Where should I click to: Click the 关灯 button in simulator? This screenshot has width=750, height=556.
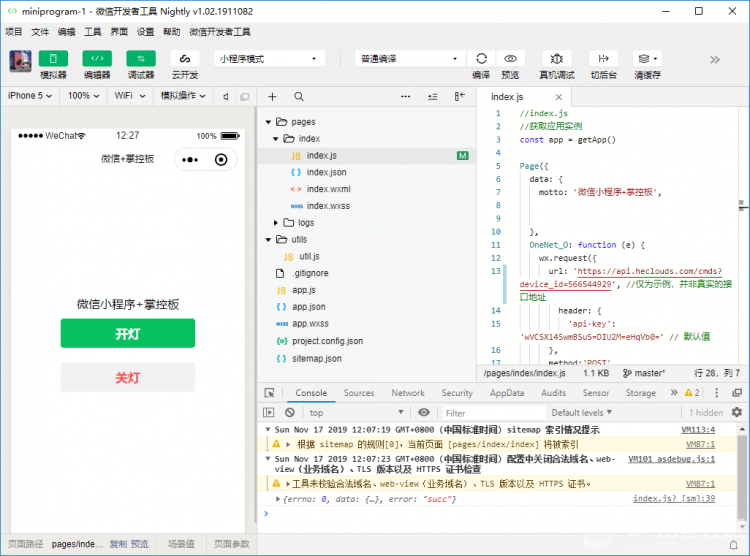pos(128,378)
